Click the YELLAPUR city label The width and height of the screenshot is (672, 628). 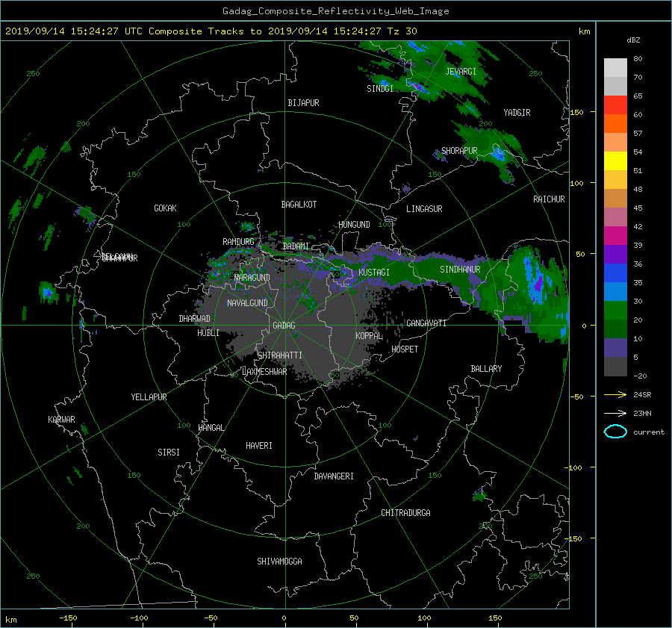click(149, 397)
